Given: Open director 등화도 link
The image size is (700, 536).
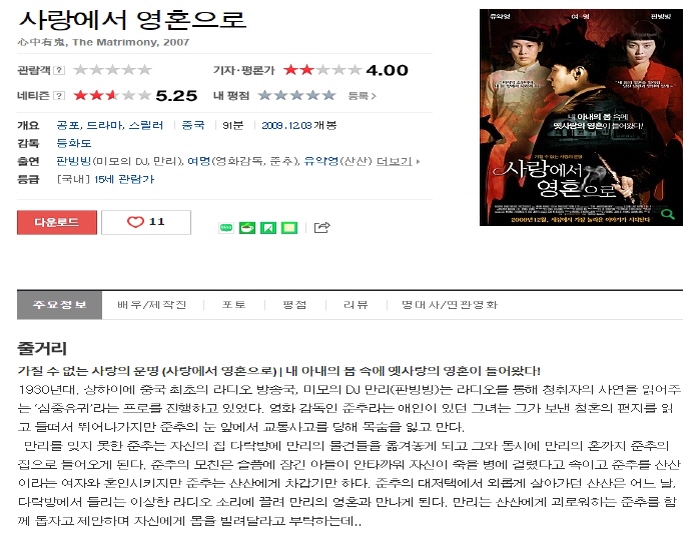Looking at the screenshot, I should point(74,143).
